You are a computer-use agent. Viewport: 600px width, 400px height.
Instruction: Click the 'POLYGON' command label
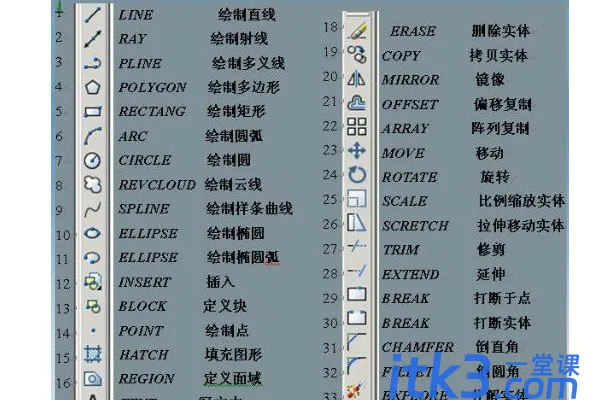pos(153,87)
